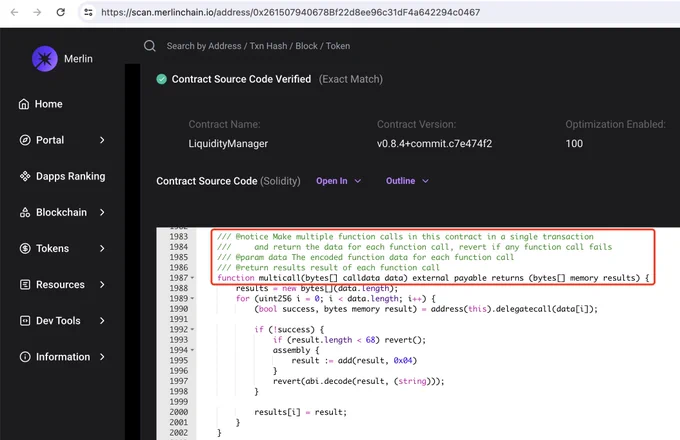Screen dimensions: 680x440
Task: Open the Blockchain sidebar menu
Action: [61, 212]
